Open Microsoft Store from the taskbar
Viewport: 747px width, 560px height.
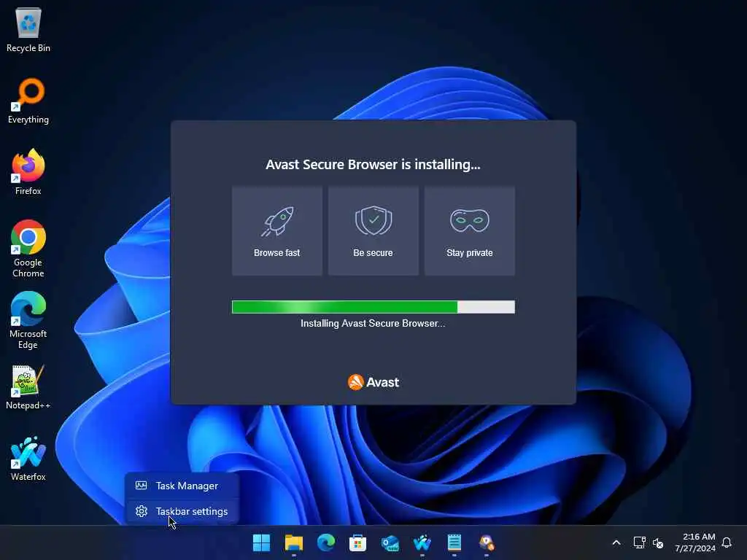tap(357, 542)
